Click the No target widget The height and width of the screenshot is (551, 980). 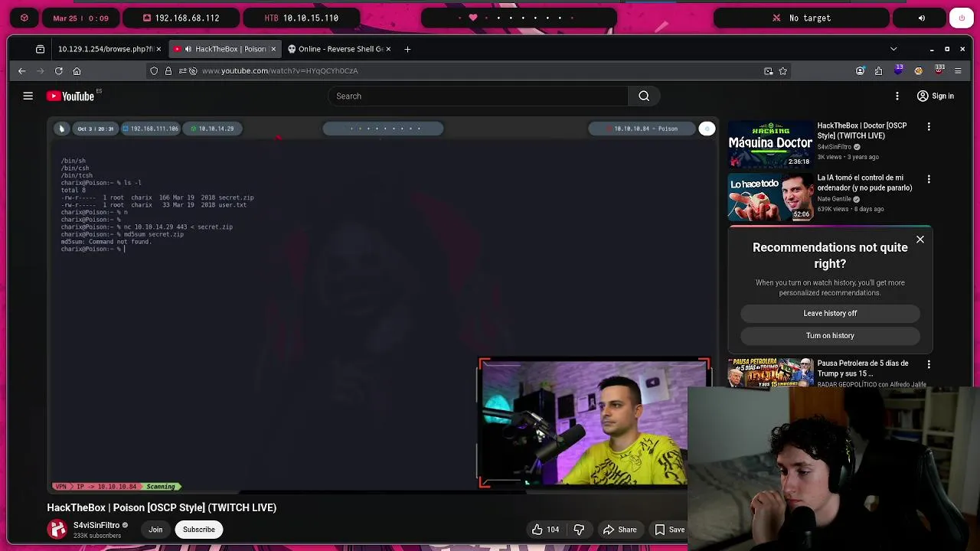802,18
